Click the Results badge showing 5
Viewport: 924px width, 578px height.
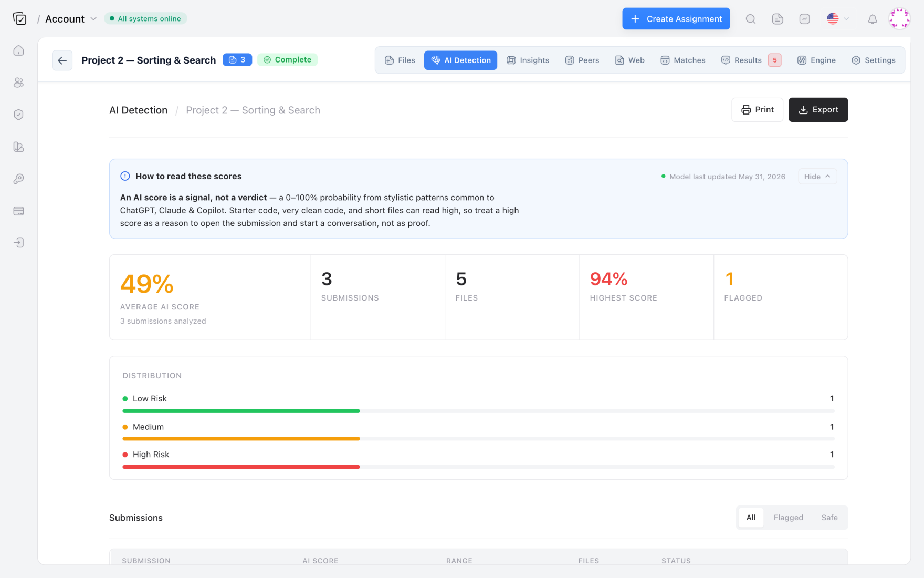click(774, 60)
